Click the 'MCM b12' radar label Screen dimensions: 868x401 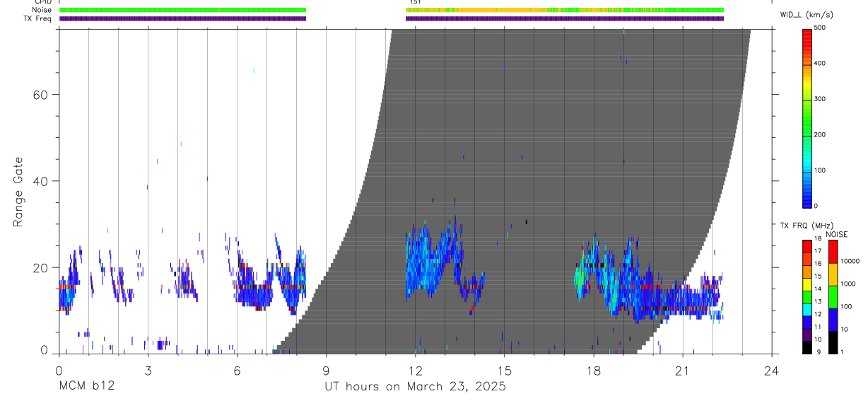[x=86, y=387]
